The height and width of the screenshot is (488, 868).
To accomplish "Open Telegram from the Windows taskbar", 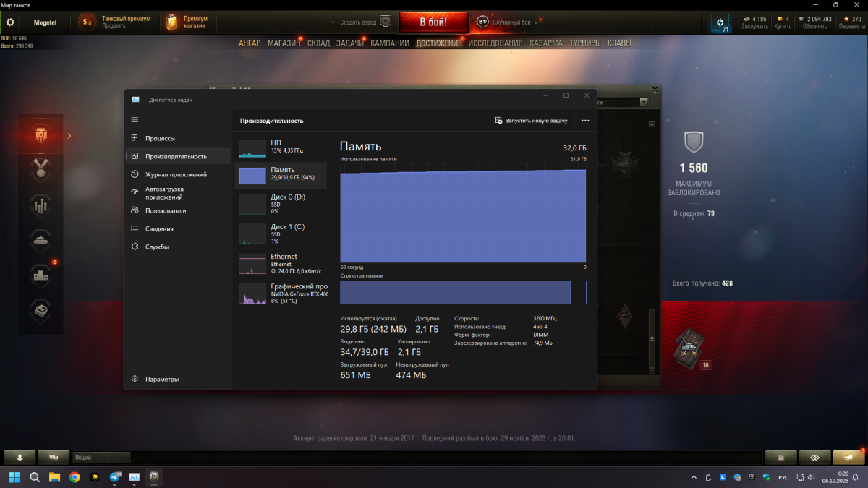I will click(115, 477).
